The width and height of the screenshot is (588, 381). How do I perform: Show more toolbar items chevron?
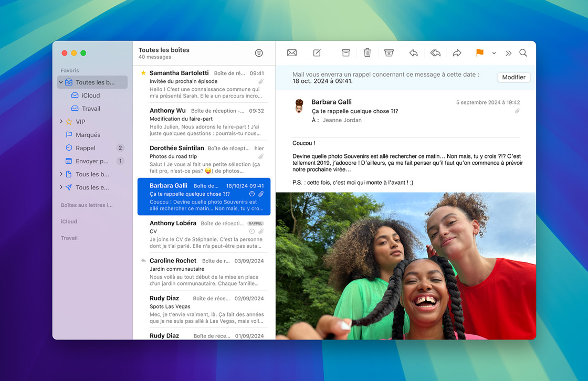click(x=508, y=54)
